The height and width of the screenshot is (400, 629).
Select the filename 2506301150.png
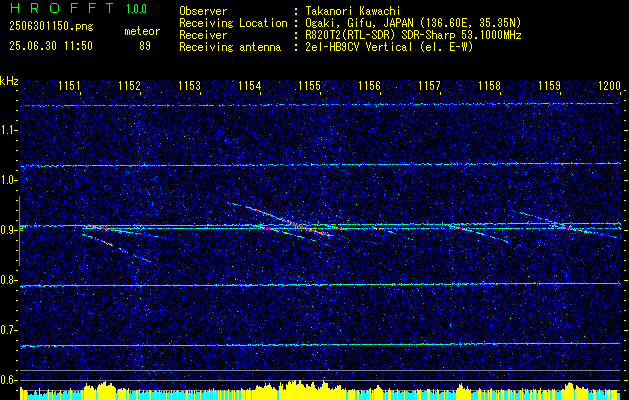click(51, 27)
